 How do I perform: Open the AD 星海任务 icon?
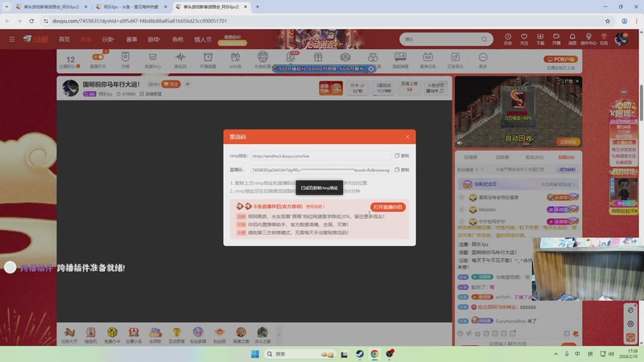click(427, 60)
